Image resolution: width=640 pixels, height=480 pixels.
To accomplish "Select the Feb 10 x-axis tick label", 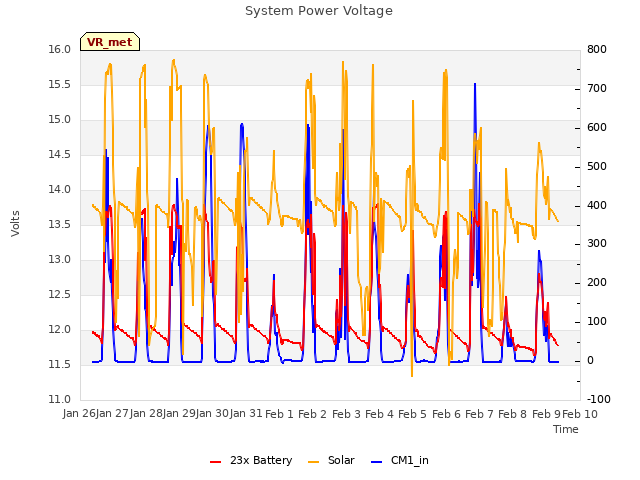I will 580,414.
